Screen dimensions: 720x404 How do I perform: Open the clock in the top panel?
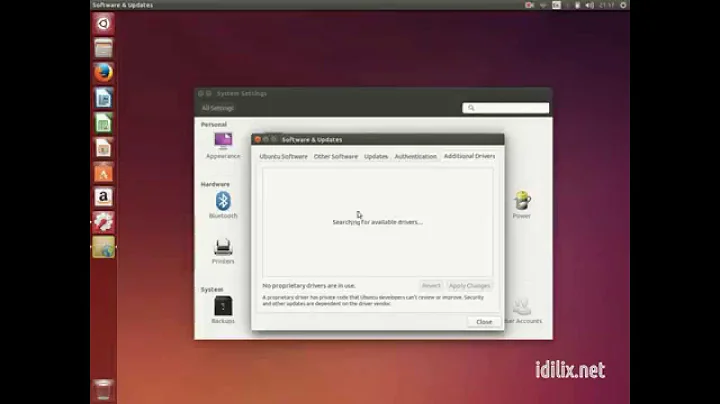tap(607, 5)
